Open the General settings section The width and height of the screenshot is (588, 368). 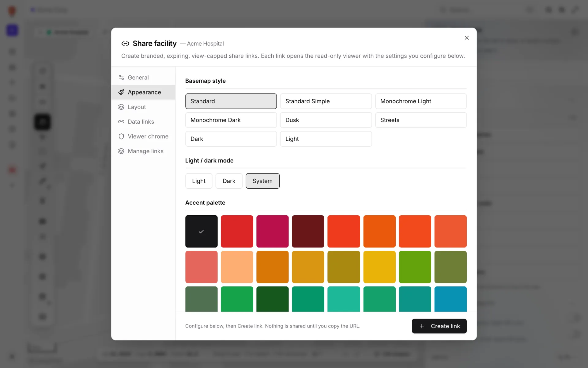[x=143, y=78]
